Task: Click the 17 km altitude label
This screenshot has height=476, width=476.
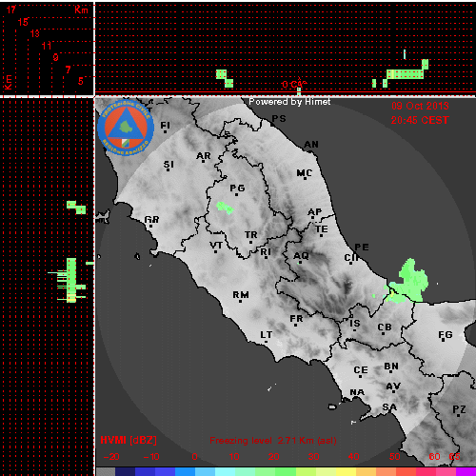Action: click(x=11, y=10)
